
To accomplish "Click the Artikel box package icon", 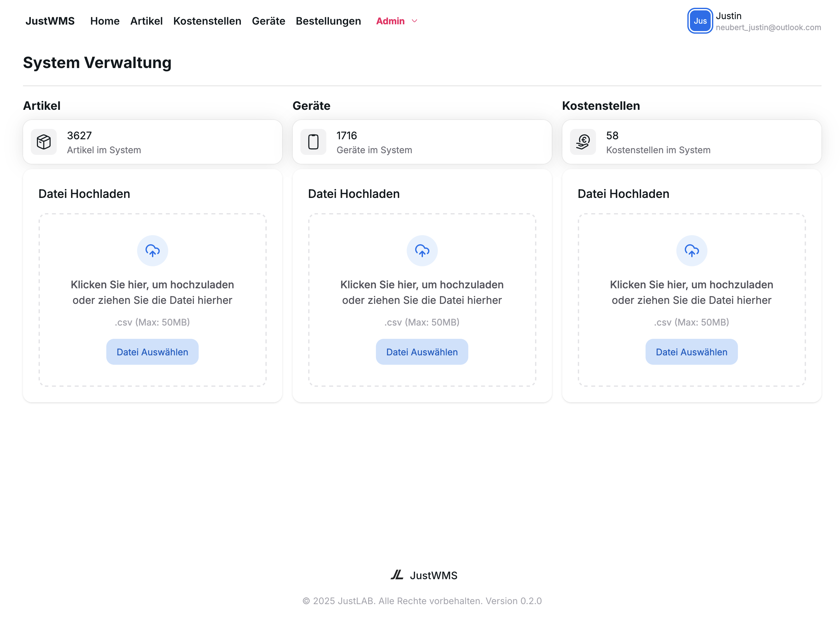I will coord(43,142).
